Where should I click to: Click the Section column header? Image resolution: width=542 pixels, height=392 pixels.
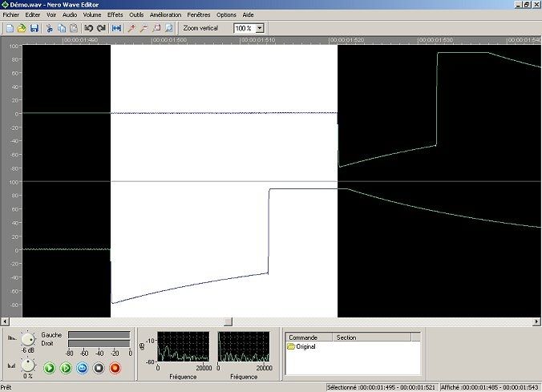[x=372, y=337]
